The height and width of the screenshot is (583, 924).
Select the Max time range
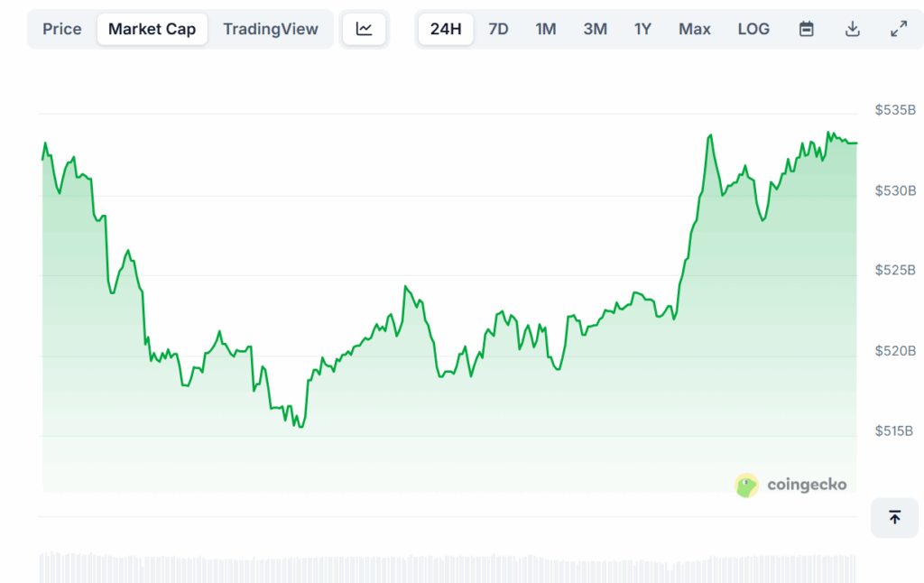[695, 29]
